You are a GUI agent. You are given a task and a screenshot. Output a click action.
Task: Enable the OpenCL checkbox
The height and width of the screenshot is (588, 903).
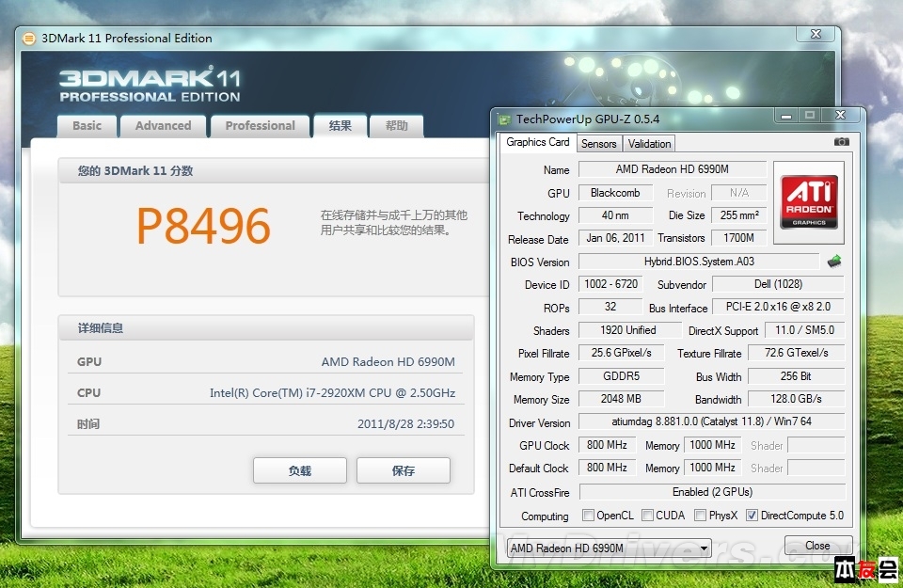click(588, 516)
